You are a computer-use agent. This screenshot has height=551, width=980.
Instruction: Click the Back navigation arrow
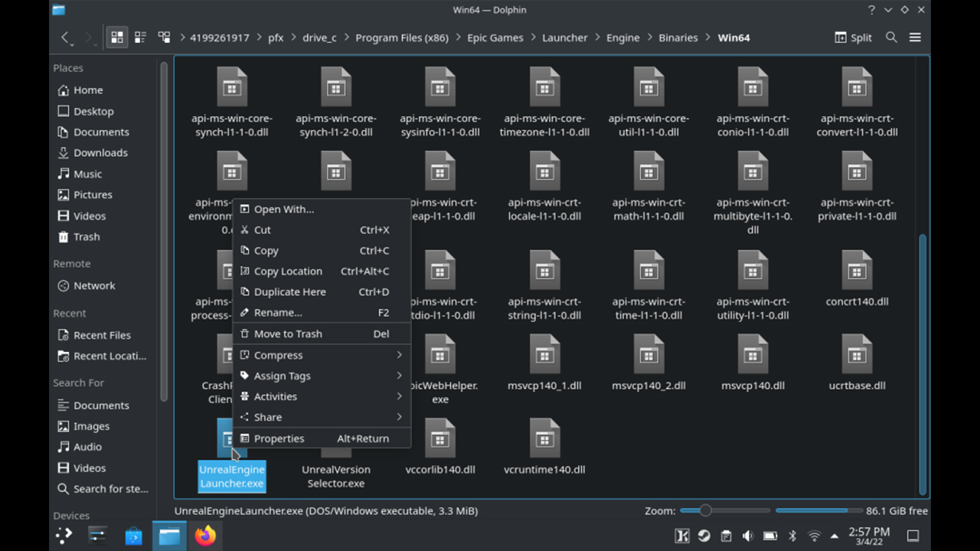click(x=66, y=37)
